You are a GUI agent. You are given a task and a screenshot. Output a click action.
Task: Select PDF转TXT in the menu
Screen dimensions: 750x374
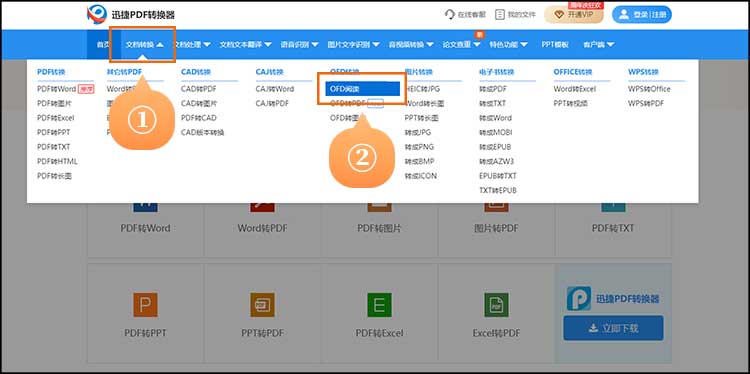point(53,147)
